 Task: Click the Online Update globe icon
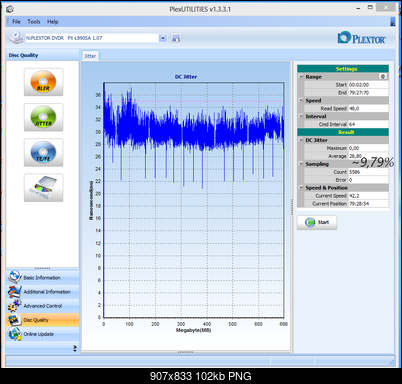(x=15, y=334)
